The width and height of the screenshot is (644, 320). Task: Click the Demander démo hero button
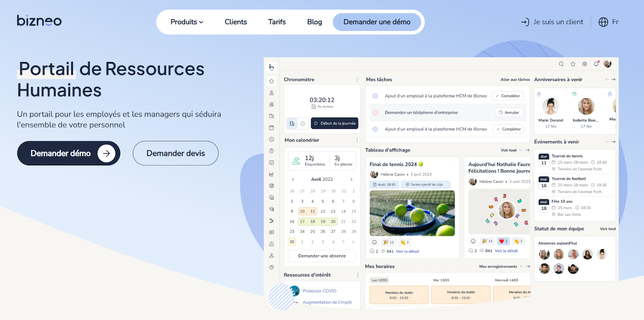coord(68,153)
